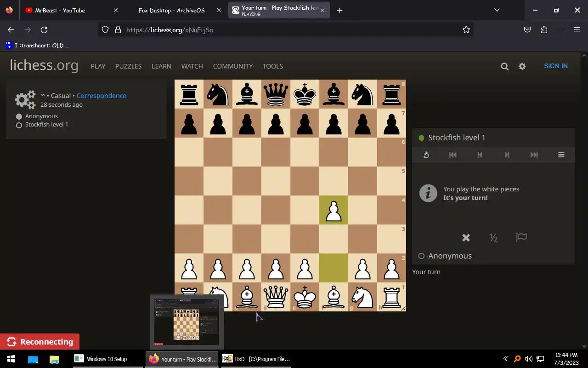Open the TOOLS menu
Image resolution: width=588 pixels, height=368 pixels.
272,66
